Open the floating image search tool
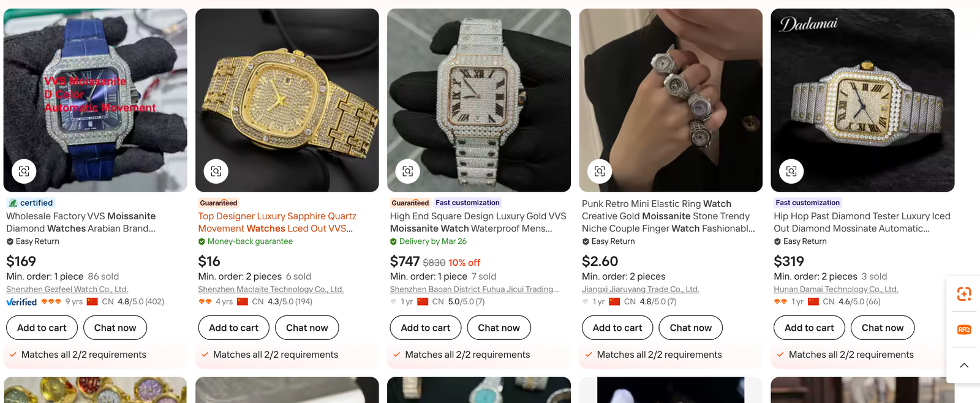 [x=964, y=295]
